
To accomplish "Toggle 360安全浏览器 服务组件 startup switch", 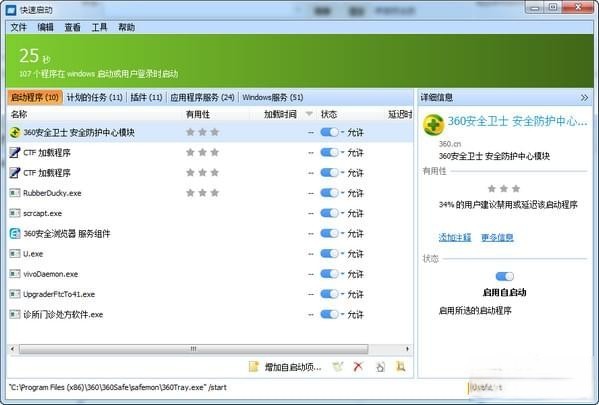I will 329,233.
